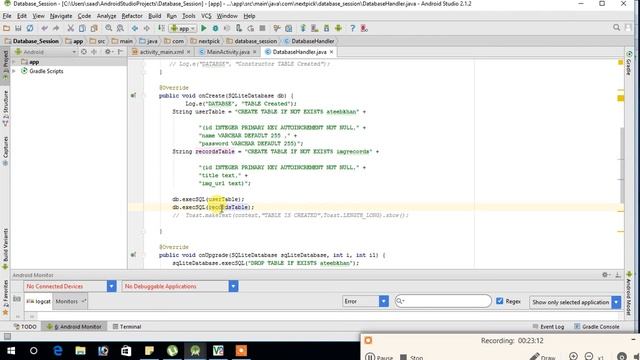Click the Open folder toolbar icon

[7, 28]
